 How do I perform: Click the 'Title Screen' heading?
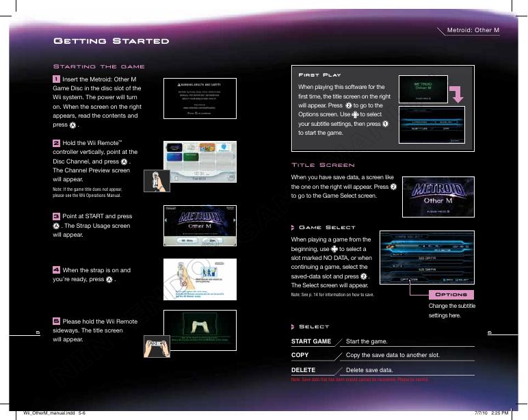pyautogui.click(x=323, y=165)
